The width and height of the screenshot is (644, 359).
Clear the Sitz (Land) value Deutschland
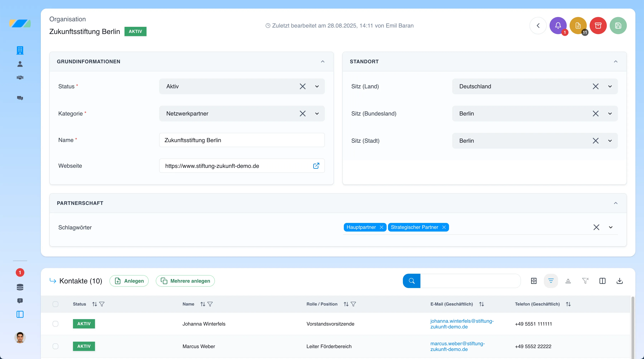(x=596, y=86)
